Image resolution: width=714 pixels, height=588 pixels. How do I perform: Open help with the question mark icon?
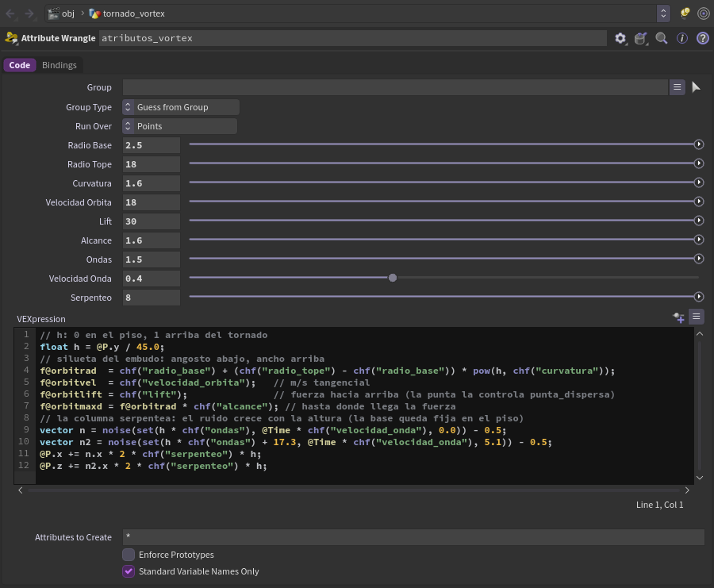pyautogui.click(x=703, y=38)
